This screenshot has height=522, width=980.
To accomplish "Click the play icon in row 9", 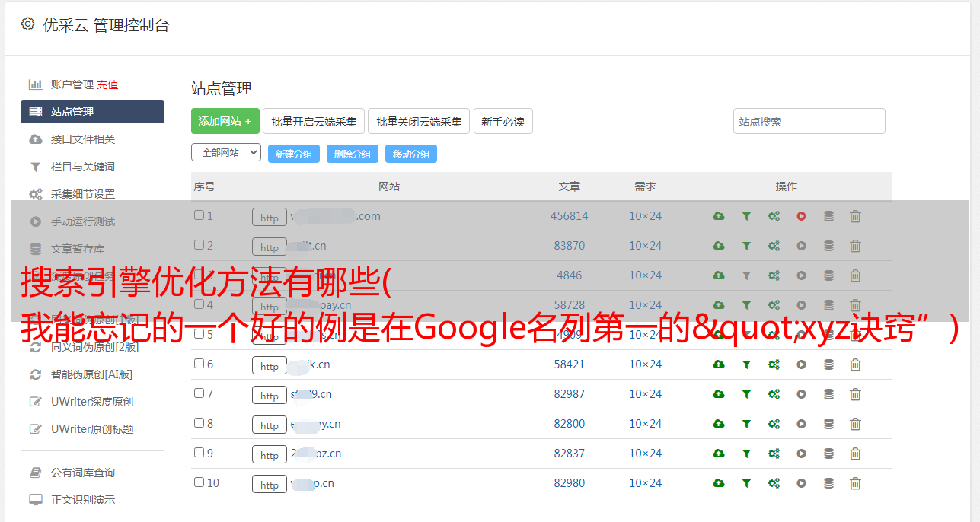I will 801,454.
